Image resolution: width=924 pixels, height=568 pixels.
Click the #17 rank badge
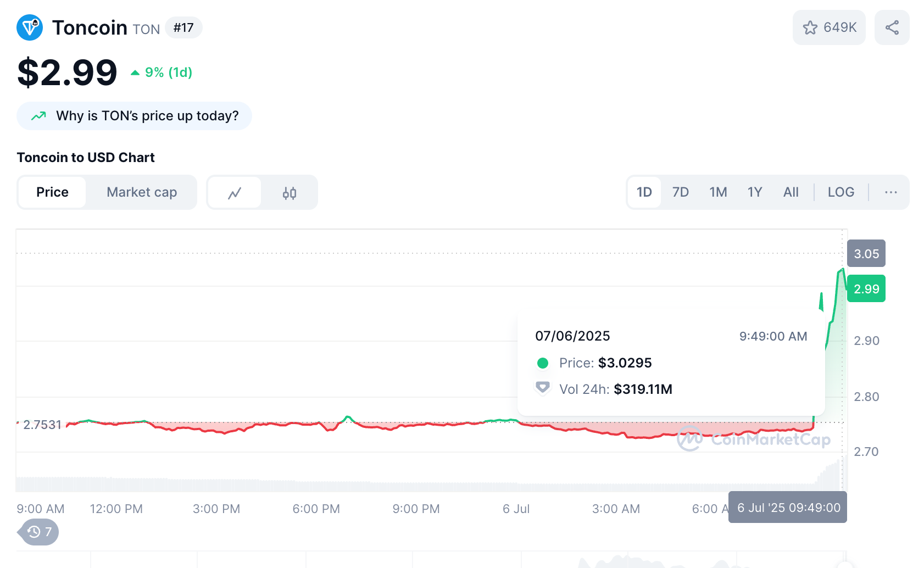click(183, 27)
